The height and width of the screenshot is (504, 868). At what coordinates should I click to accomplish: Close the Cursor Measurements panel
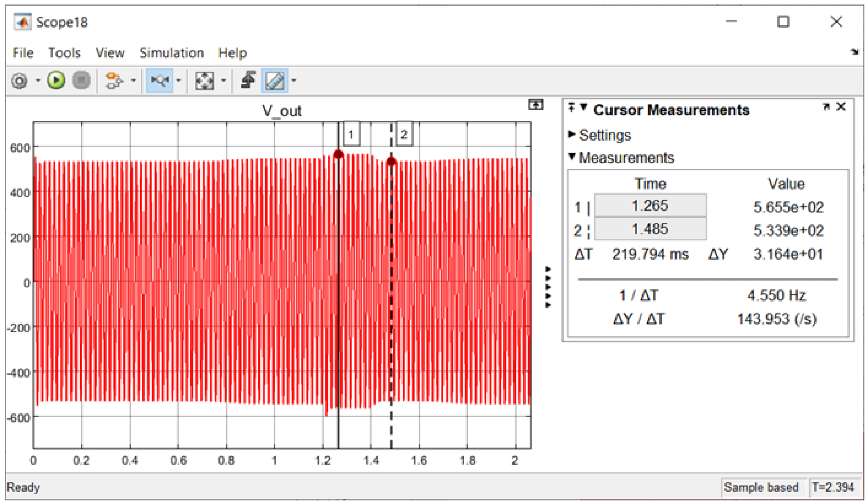click(841, 107)
